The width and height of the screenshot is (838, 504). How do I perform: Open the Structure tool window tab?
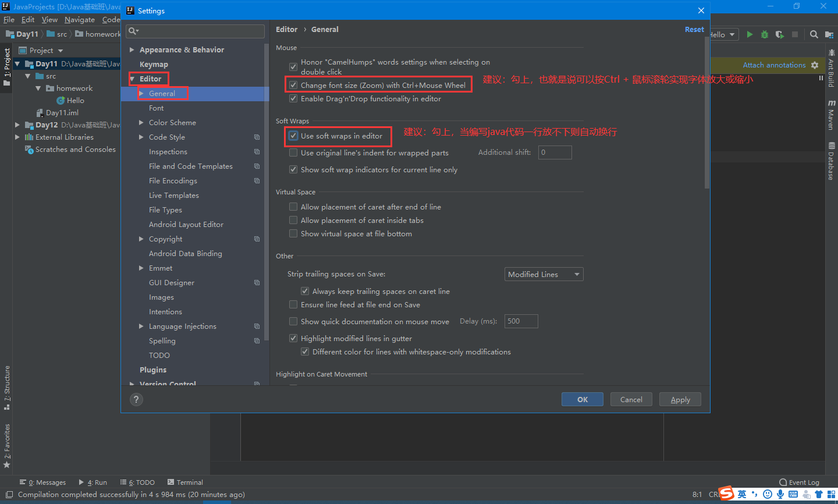(7, 387)
